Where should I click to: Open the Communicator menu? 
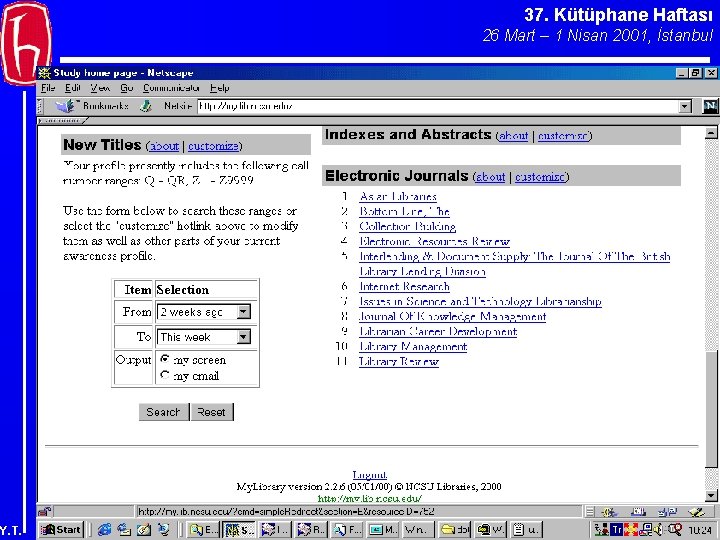[x=171, y=88]
